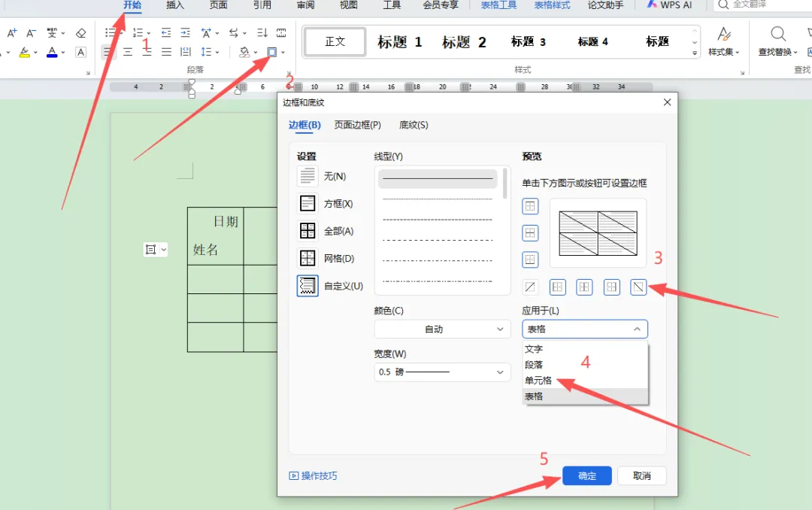Screen dimensions: 812x510
Task: Click the increase font size icon
Action: (12, 33)
